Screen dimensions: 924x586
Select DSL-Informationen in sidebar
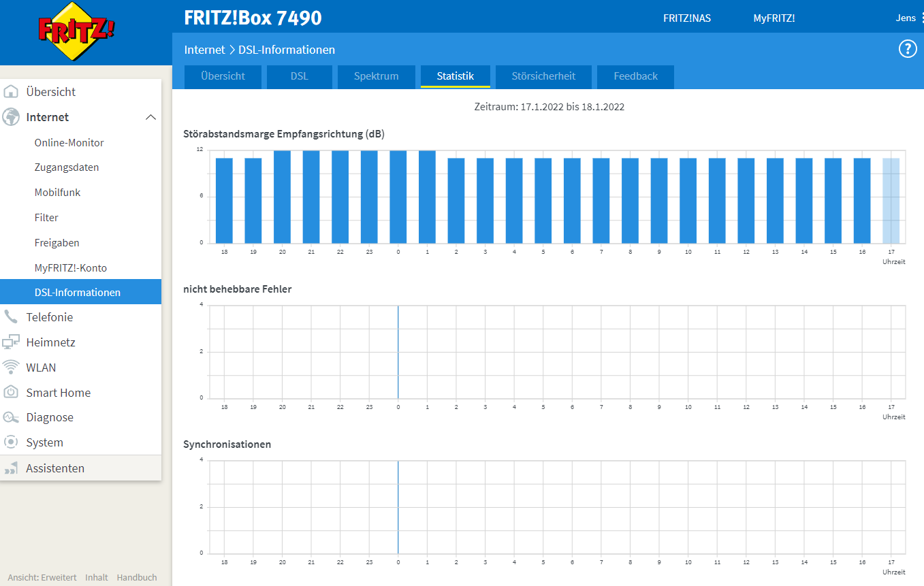click(80, 292)
